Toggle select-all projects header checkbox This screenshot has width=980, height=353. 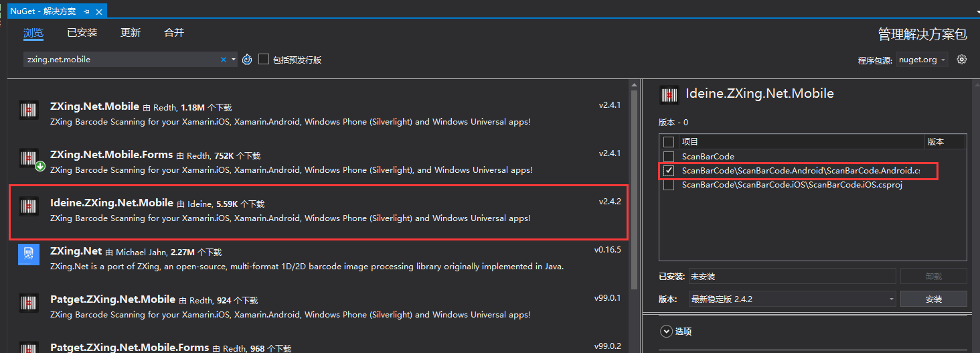668,142
